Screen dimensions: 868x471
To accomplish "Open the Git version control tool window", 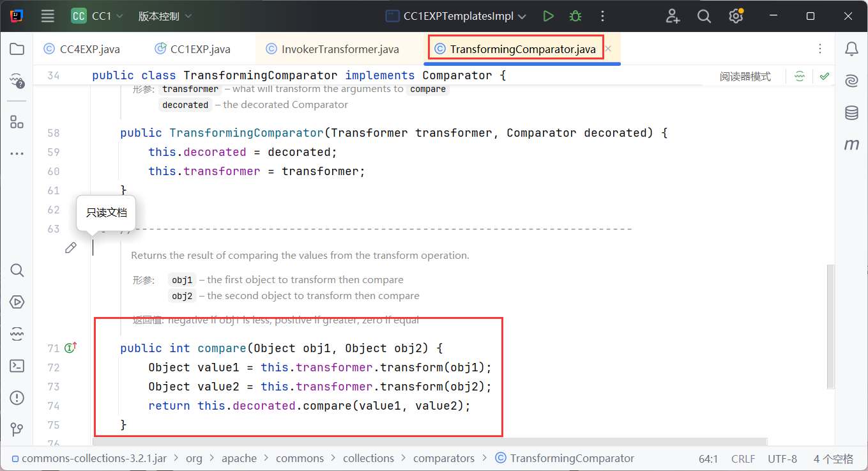I will [17, 429].
